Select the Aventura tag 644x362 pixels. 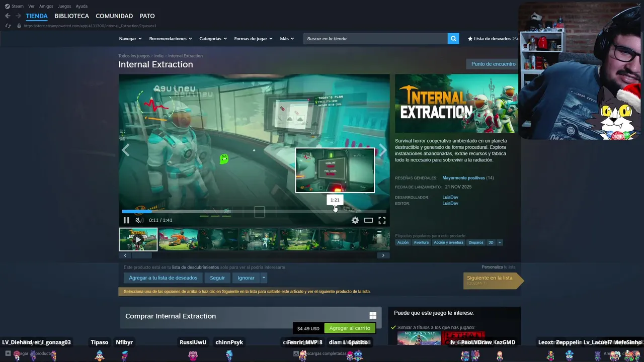[x=421, y=242]
